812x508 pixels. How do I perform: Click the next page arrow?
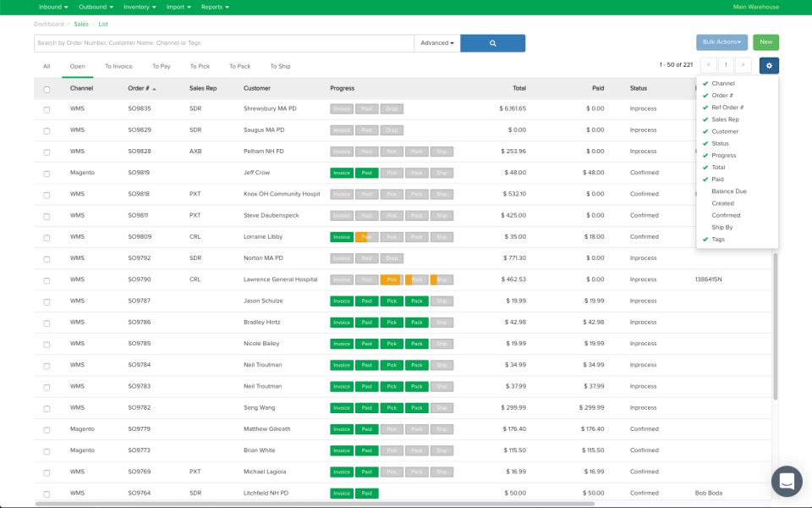pyautogui.click(x=743, y=64)
